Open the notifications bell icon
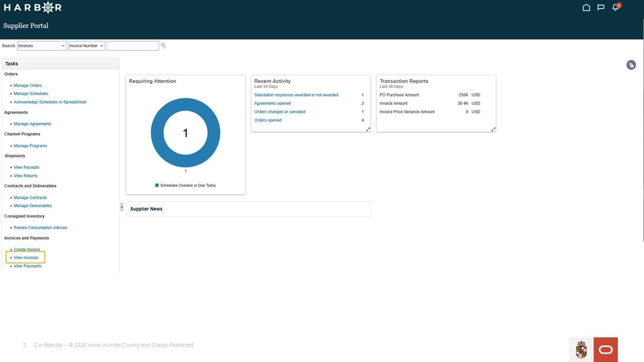 click(x=615, y=8)
